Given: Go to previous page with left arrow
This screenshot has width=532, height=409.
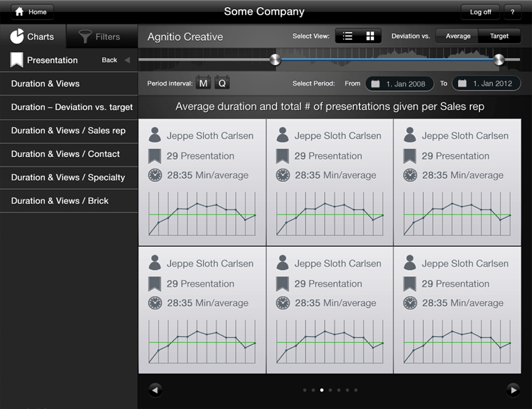Looking at the screenshot, I should pos(155,389).
